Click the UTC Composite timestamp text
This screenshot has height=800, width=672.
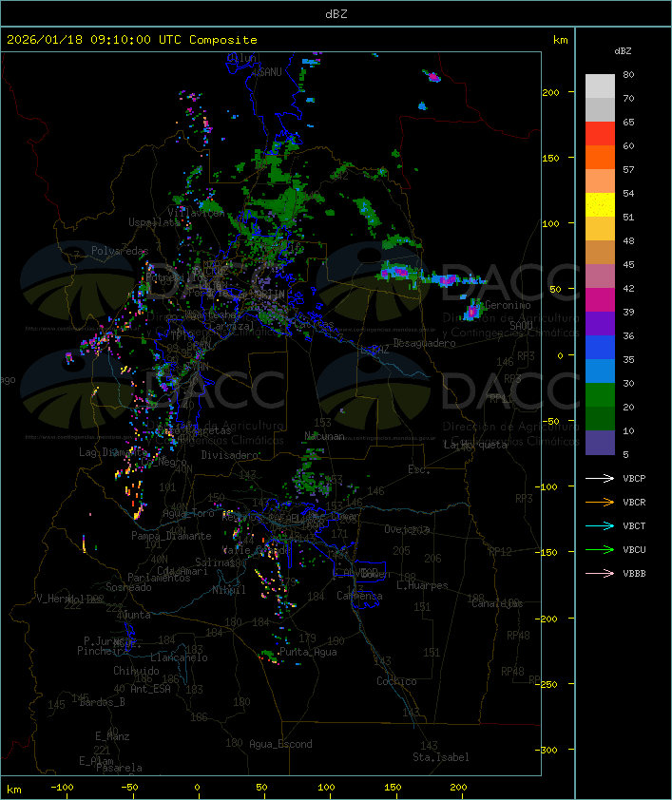click(x=132, y=40)
